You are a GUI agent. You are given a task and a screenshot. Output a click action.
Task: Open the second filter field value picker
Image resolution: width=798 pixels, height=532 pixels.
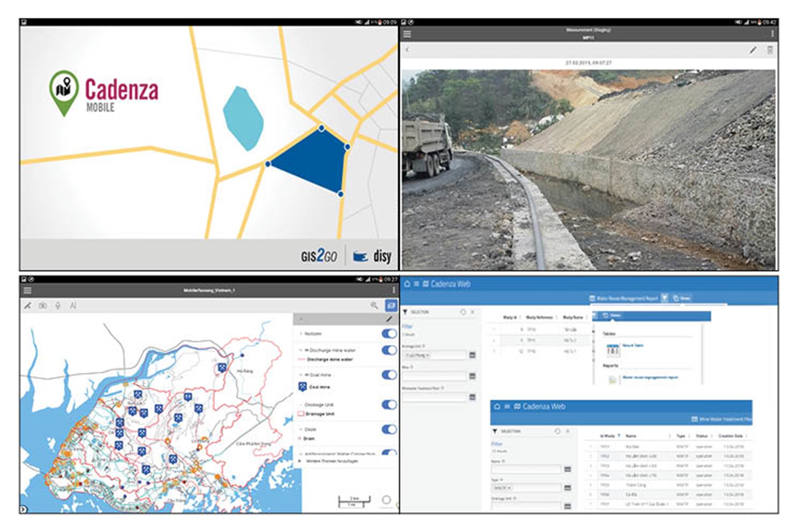point(472,376)
